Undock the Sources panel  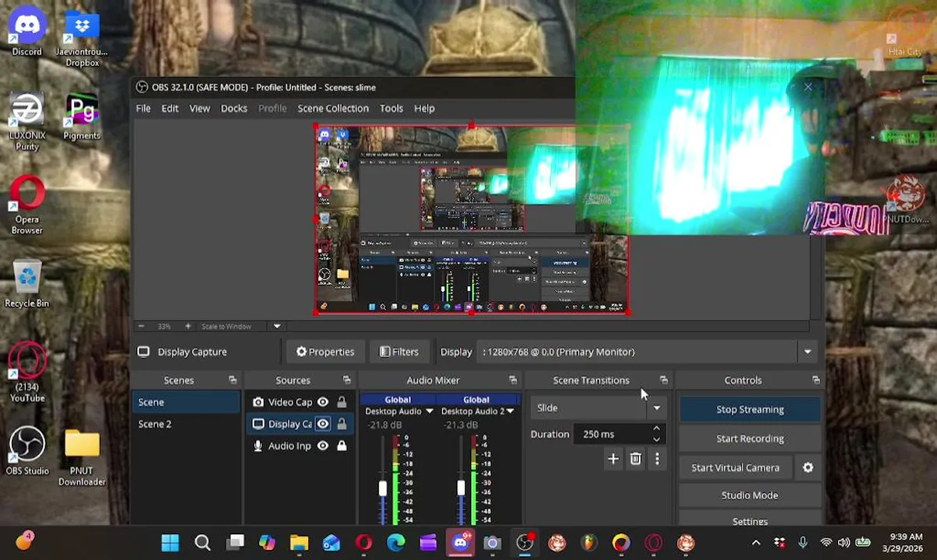347,380
